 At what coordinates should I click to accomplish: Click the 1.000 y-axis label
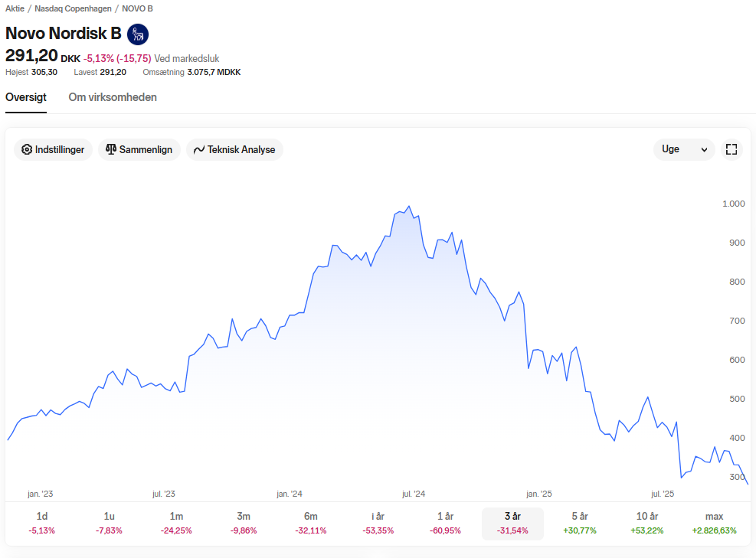(733, 204)
